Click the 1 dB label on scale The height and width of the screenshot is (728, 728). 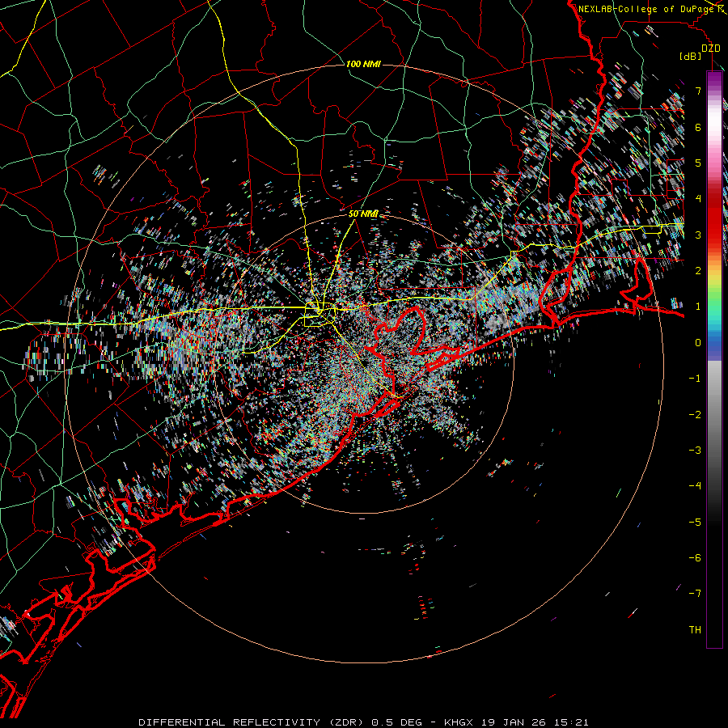pyautogui.click(x=698, y=307)
